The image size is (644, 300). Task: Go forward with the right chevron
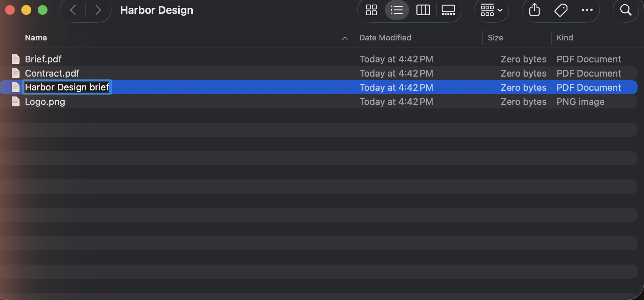pos(98,10)
